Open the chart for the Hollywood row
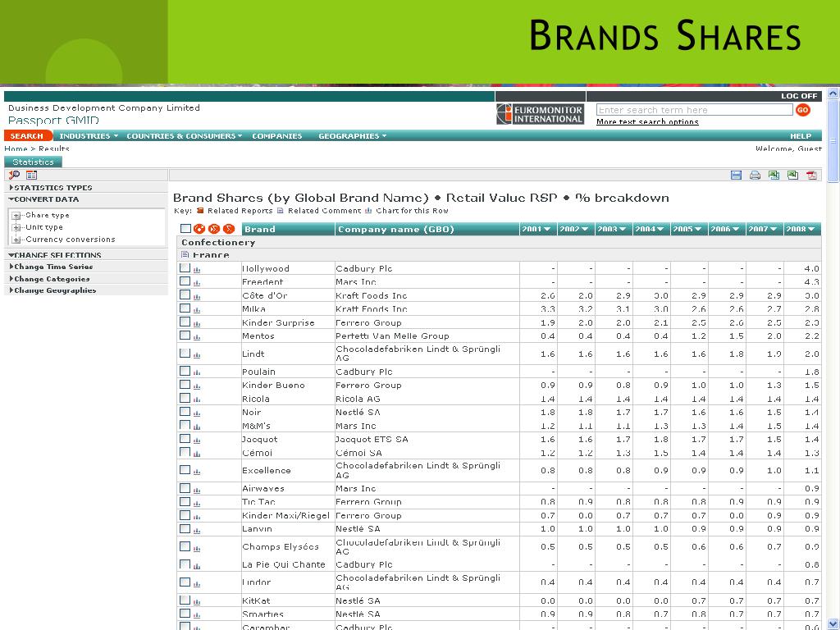The height and width of the screenshot is (630, 840). pos(197,269)
